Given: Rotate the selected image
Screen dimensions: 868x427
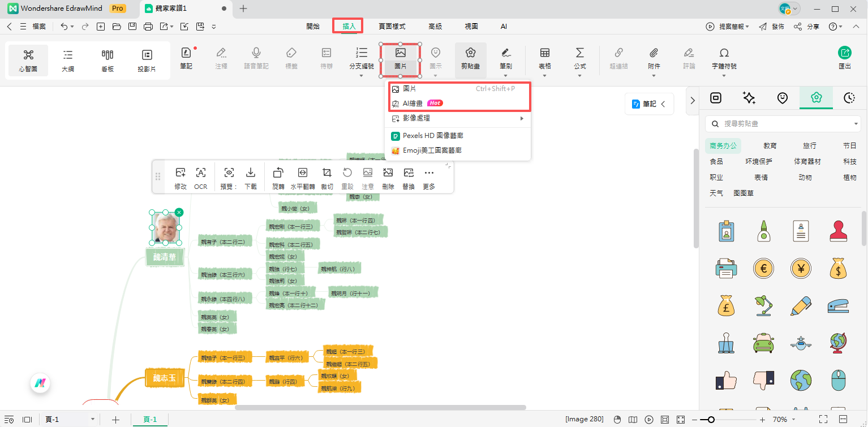Looking at the screenshot, I should pyautogui.click(x=278, y=178).
